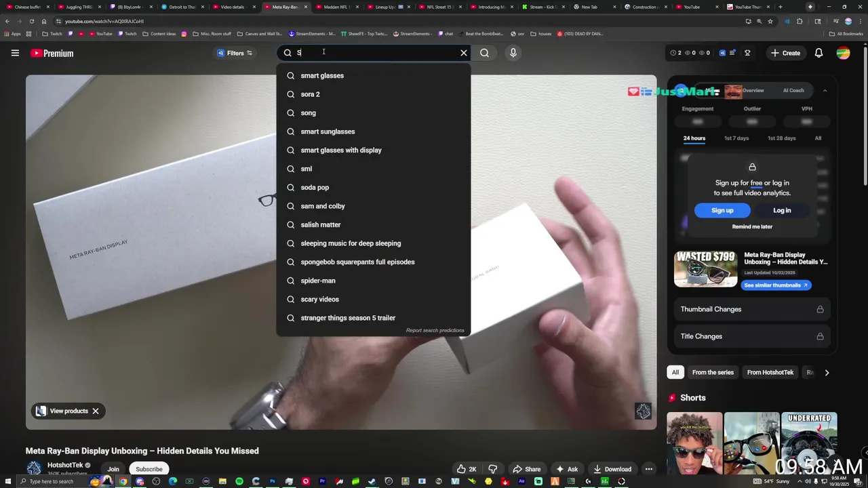The height and width of the screenshot is (488, 868).
Task: Pick 'smart glasses with display' suggestion
Action: point(373,150)
